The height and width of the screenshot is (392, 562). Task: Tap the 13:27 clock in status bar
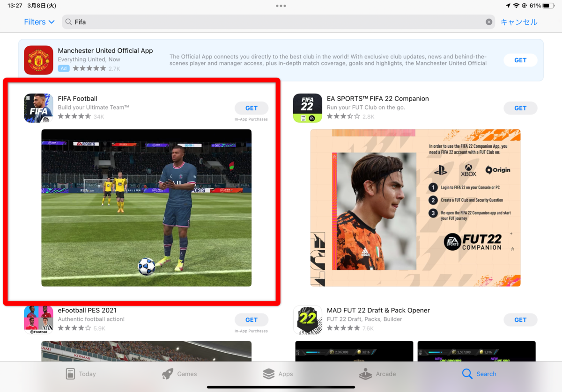tap(15, 6)
